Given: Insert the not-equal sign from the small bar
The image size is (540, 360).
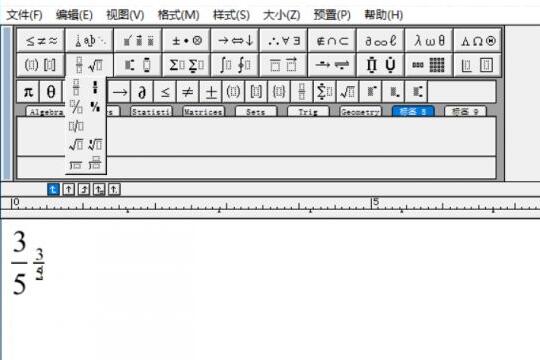Looking at the screenshot, I should (x=188, y=92).
